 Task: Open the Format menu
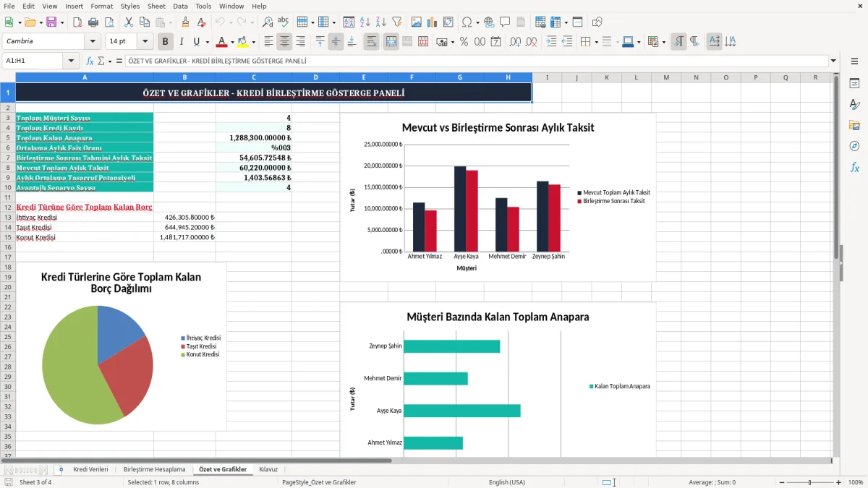[x=101, y=6]
